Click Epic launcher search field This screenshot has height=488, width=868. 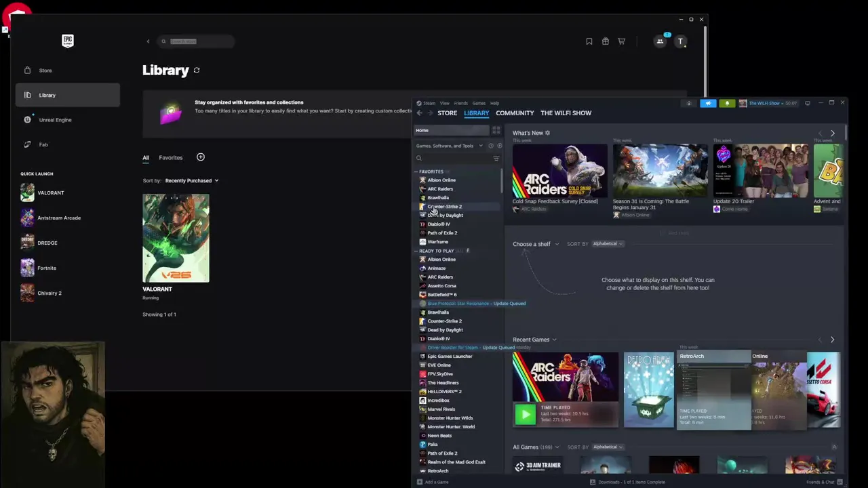197,41
